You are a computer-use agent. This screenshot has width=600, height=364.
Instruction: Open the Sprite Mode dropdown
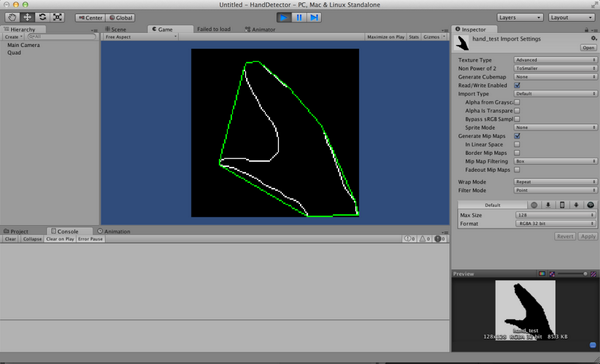coord(555,127)
